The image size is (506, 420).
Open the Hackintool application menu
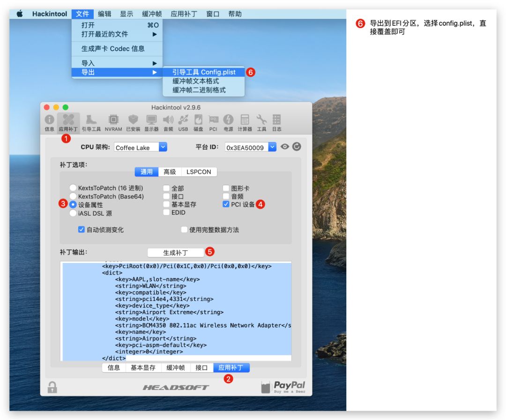click(x=49, y=14)
